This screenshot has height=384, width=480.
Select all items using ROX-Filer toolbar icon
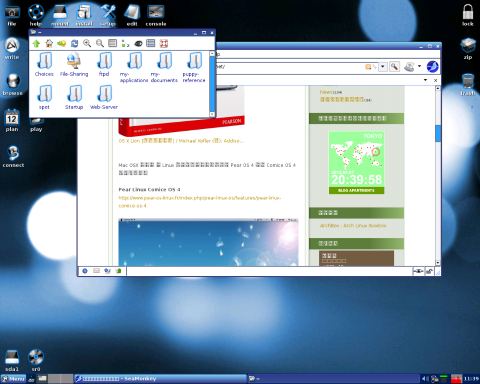151,43
